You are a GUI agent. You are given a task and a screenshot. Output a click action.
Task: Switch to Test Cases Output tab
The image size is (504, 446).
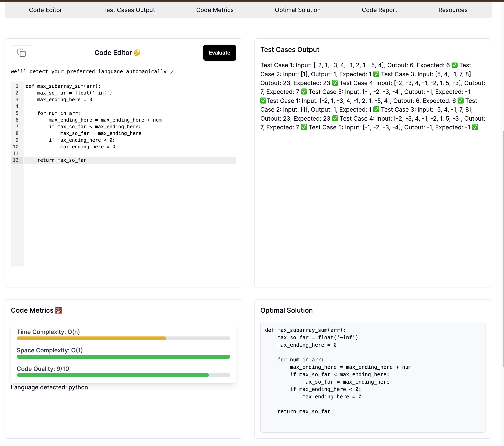[x=129, y=10]
